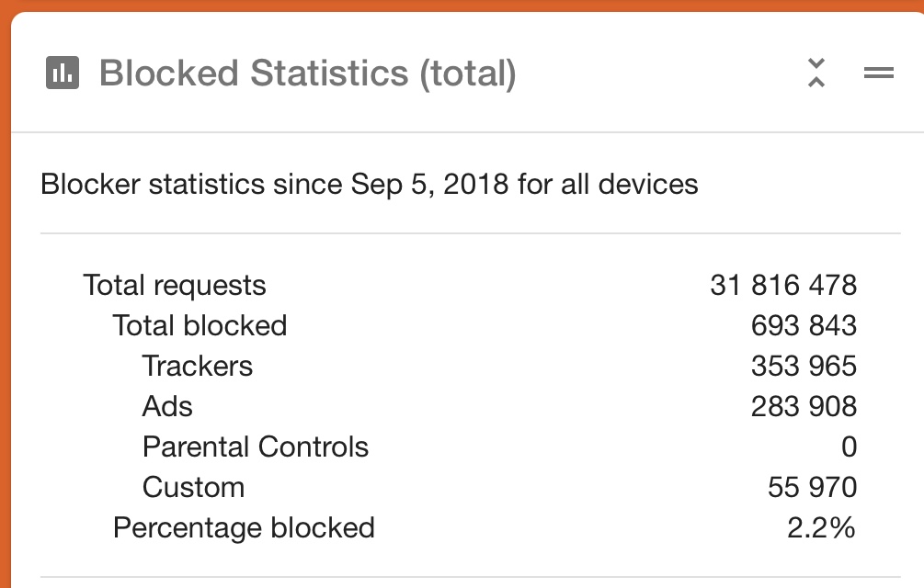This screenshot has height=588, width=924.
Task: Click the blocker statistics since Sep 5 text
Action: (x=370, y=185)
